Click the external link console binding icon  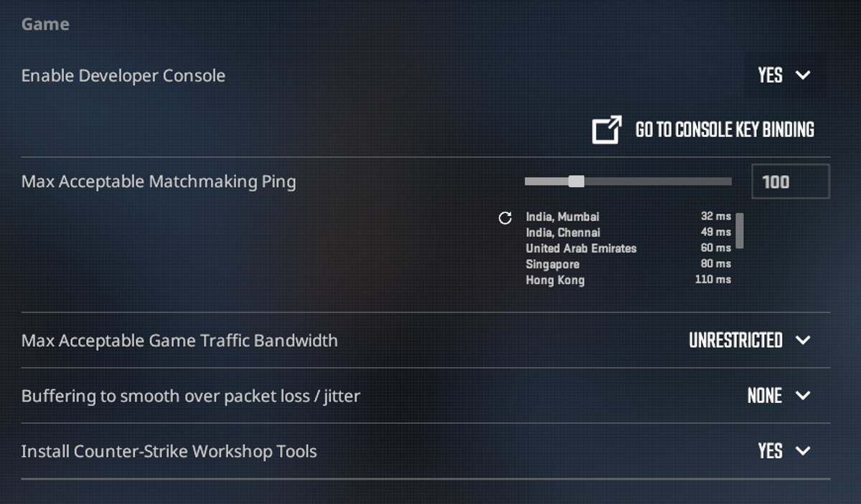606,130
